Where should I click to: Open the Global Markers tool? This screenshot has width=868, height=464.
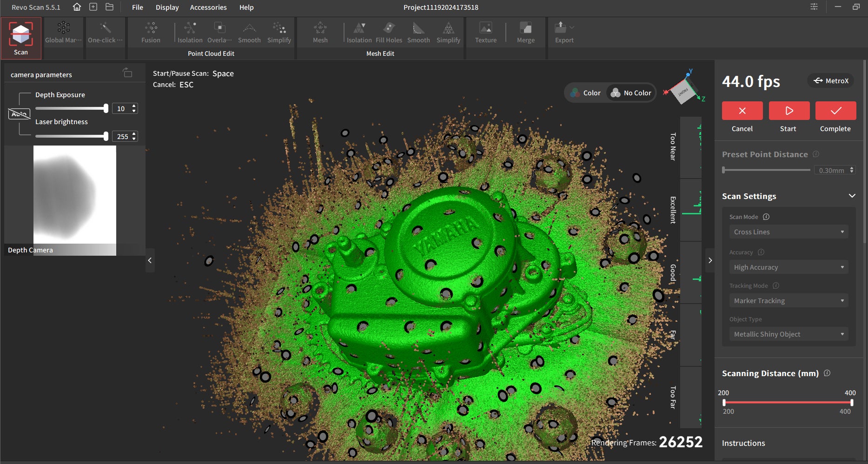click(x=63, y=32)
